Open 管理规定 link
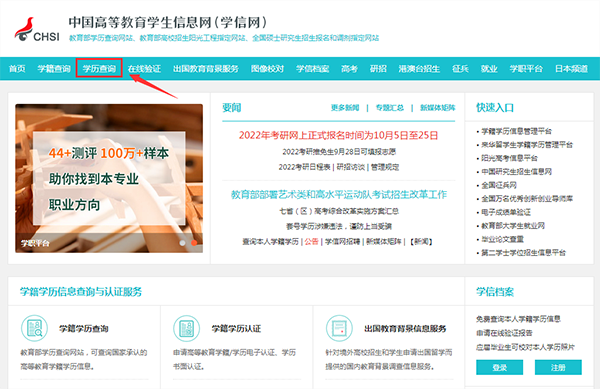Screen dimensions: 600x389 pyautogui.click(x=385, y=167)
